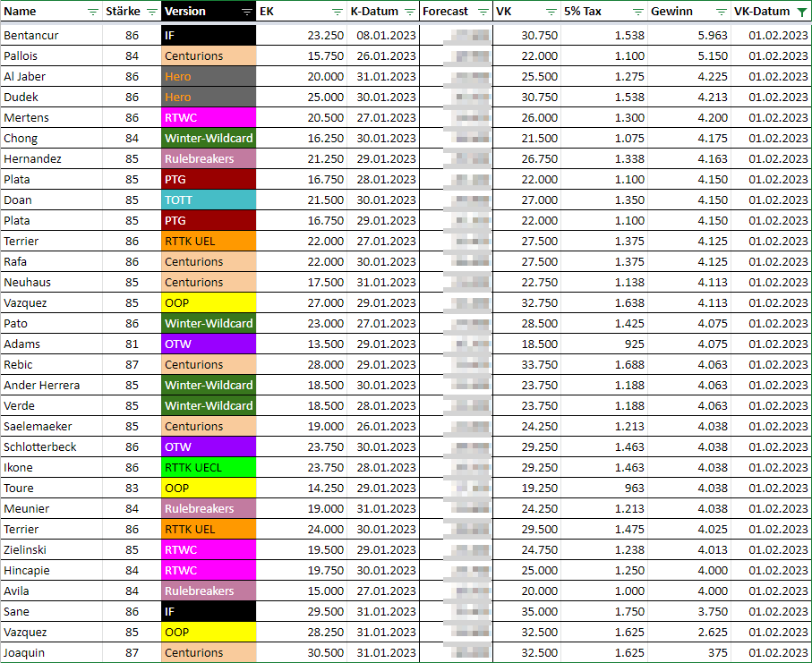
Task: Select the Hincapie name cell
Action: (51, 570)
